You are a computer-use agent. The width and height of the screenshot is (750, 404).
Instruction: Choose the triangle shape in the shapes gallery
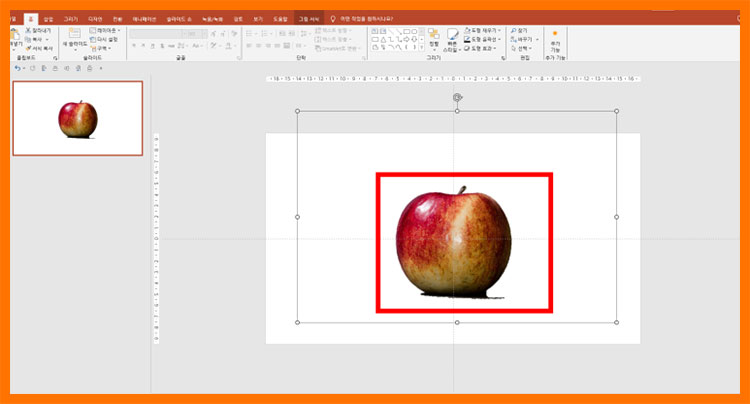pos(383,40)
